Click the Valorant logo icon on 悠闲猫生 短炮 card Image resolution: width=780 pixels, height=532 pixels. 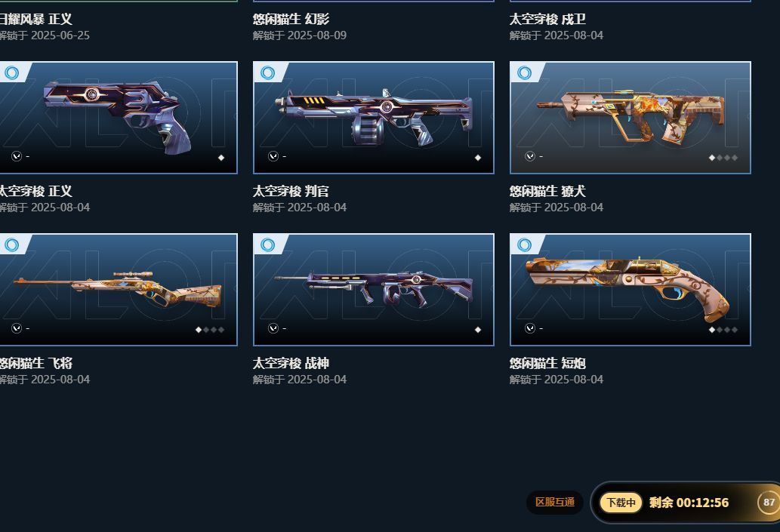pyautogui.click(x=530, y=328)
